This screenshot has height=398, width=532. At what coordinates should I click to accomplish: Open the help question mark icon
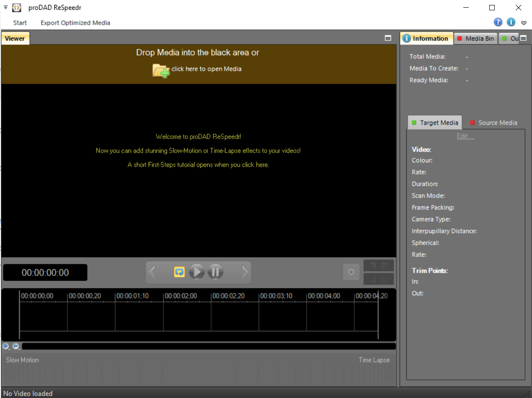coord(498,22)
